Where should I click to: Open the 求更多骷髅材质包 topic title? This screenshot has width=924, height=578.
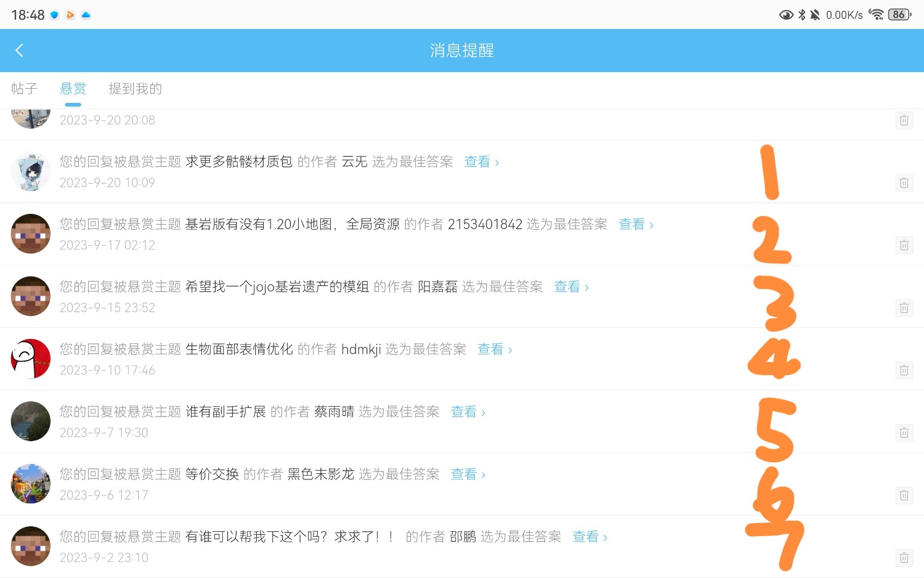point(239,161)
